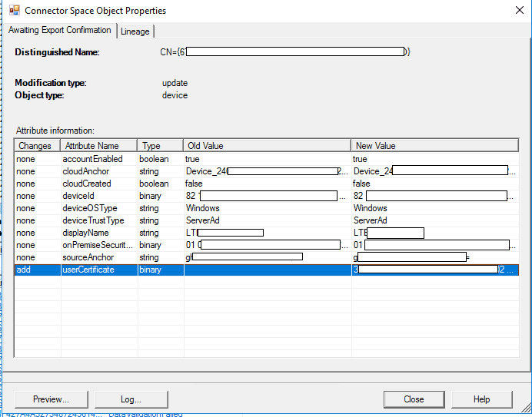Select the displayName attribute row

coord(267,233)
